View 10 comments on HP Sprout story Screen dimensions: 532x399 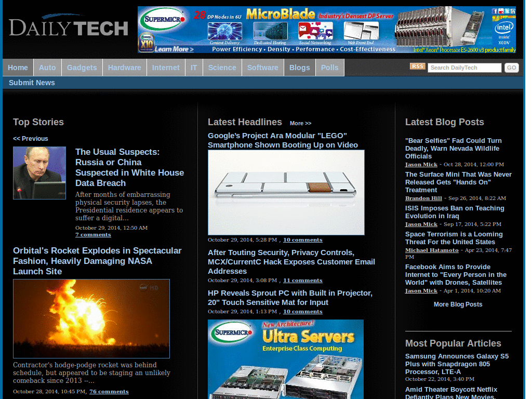pyautogui.click(x=303, y=312)
